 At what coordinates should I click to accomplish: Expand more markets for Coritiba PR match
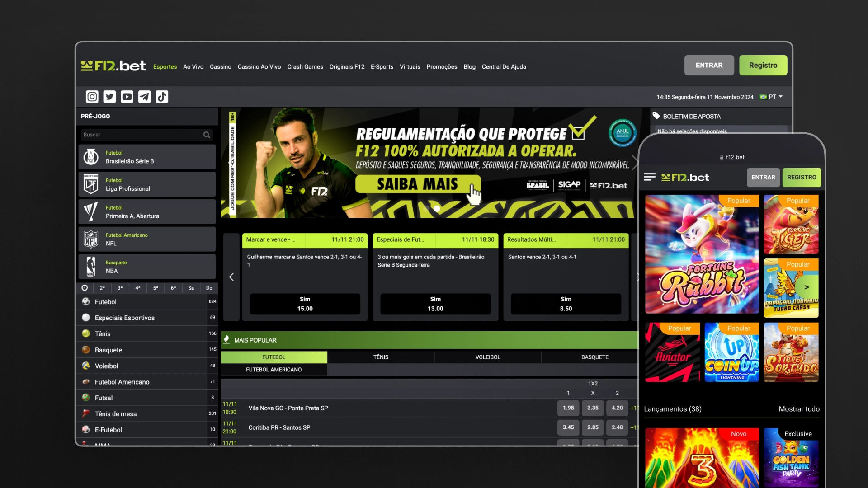point(634,427)
